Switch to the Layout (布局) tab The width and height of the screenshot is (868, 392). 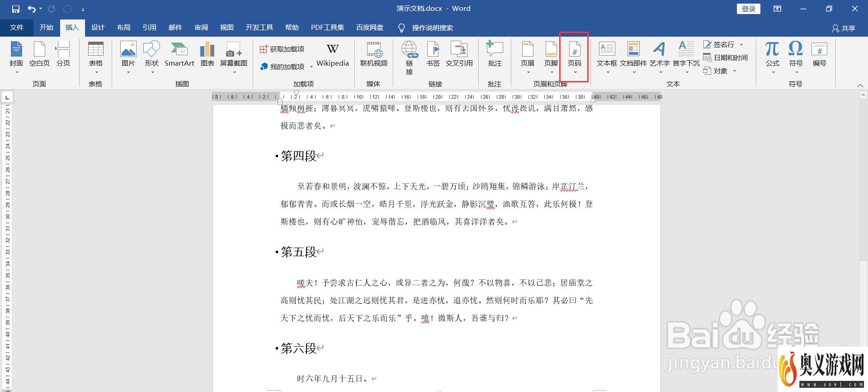[x=123, y=28]
